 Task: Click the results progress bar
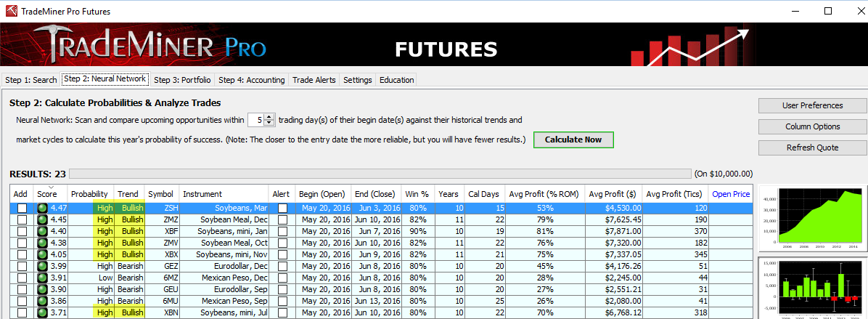click(380, 174)
